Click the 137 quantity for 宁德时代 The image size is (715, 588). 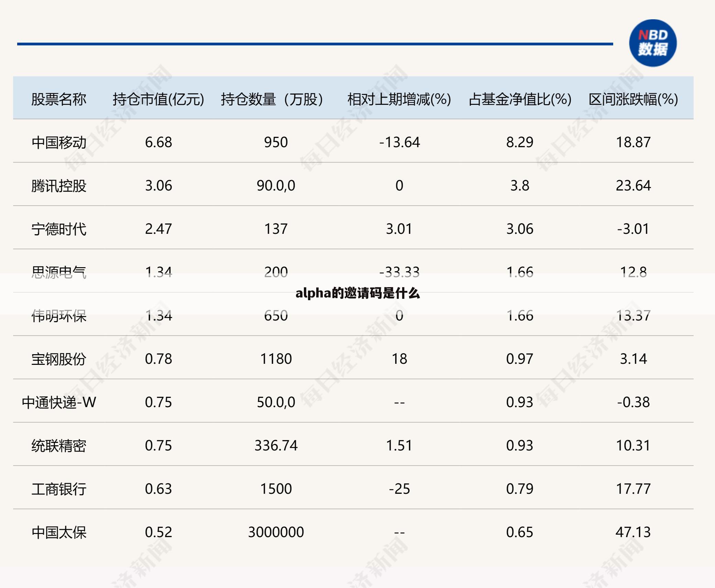pyautogui.click(x=276, y=229)
